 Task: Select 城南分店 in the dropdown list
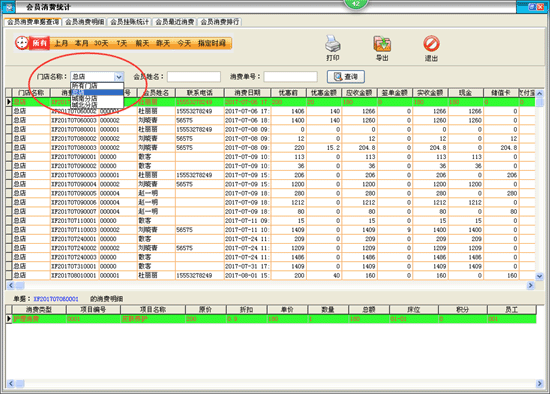click(97, 99)
